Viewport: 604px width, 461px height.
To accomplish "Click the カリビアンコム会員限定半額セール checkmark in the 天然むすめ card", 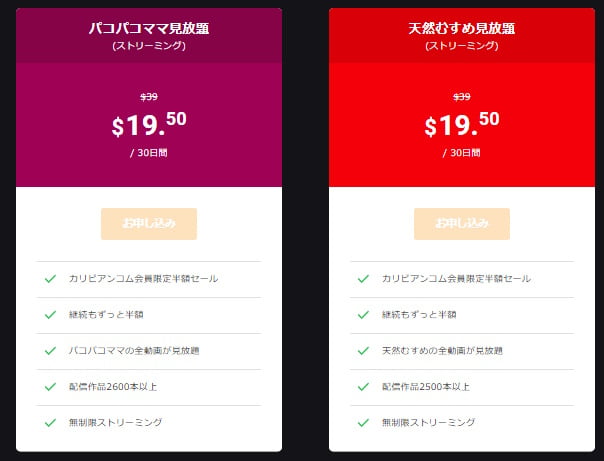I will click(x=363, y=279).
